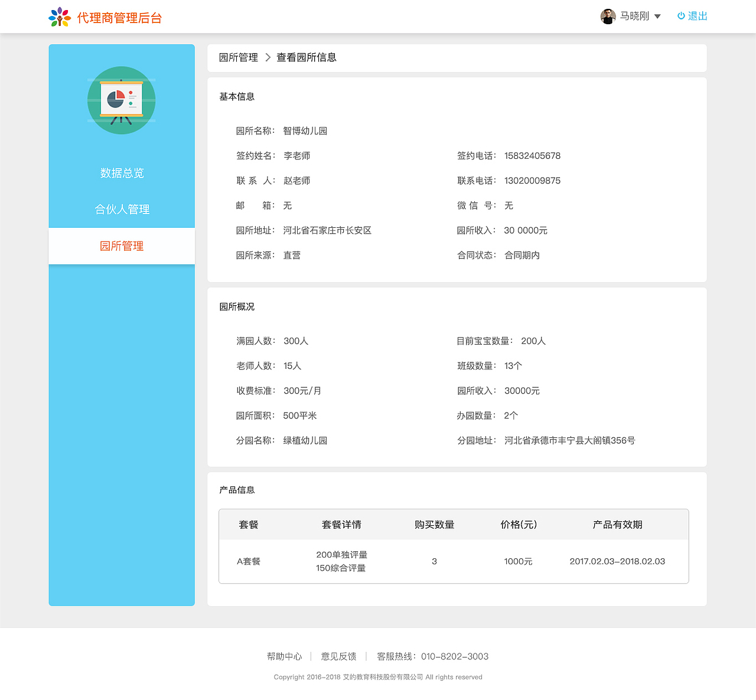The image size is (756, 700).
Task: Click the 代理商管理后台 title
Action: 119,18
